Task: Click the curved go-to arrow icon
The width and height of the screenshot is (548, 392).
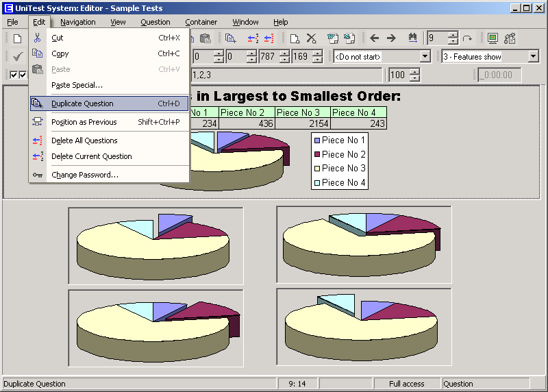Action: (467, 38)
